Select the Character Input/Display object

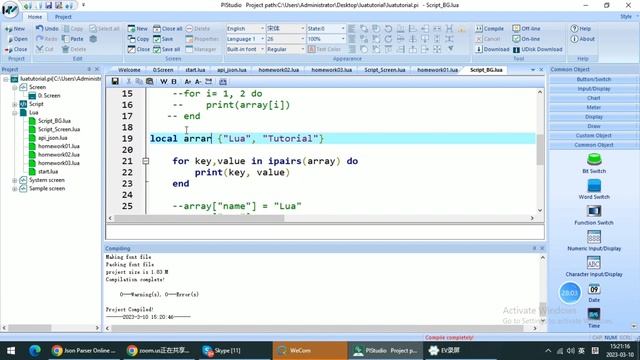point(594,267)
